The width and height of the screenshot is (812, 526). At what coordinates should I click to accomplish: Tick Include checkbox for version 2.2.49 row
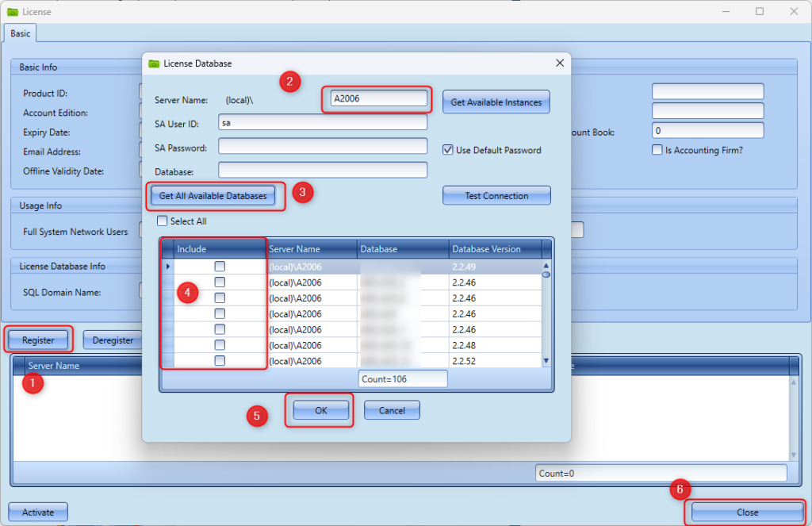(x=220, y=267)
